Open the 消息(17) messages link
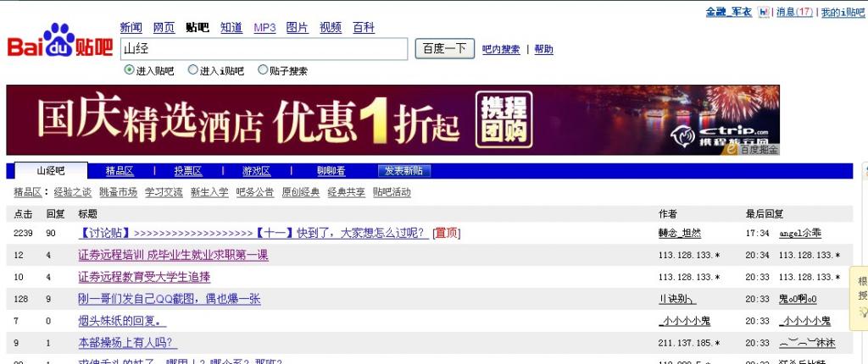This screenshot has width=868, height=364. [x=794, y=12]
